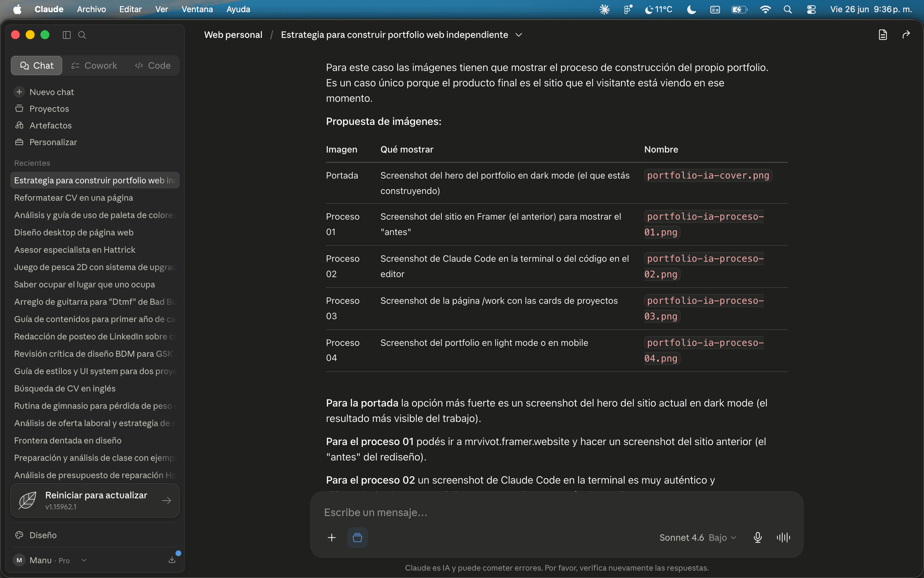Click Reiniciar para actualizar button

(95, 500)
